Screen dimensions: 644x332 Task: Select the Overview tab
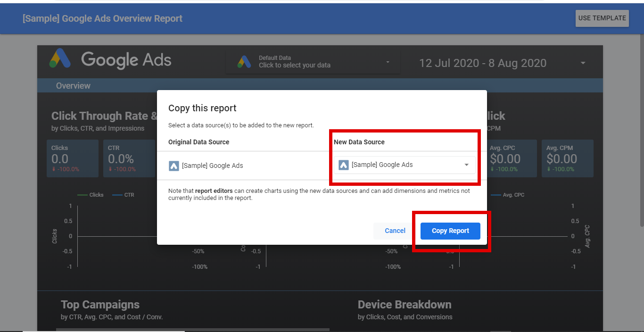click(73, 86)
